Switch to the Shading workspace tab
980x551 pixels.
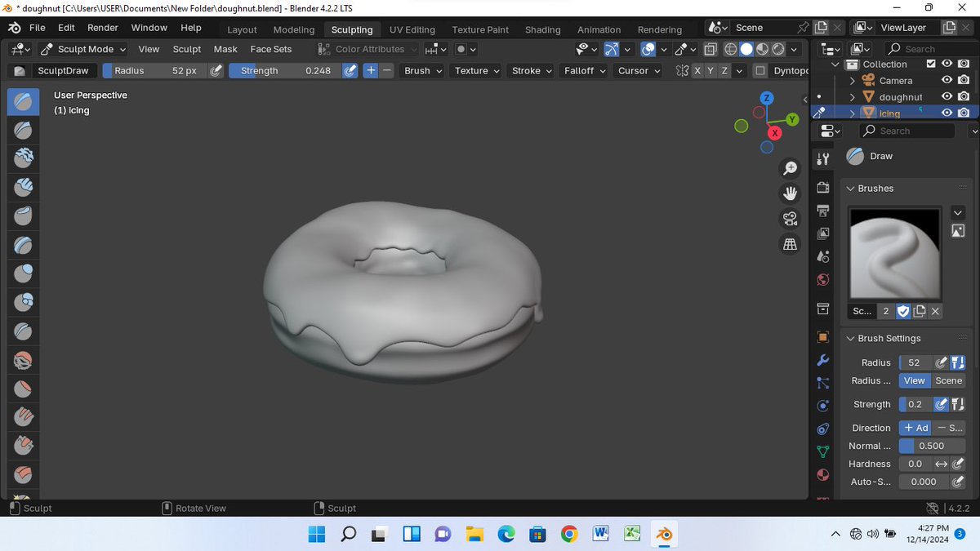543,29
